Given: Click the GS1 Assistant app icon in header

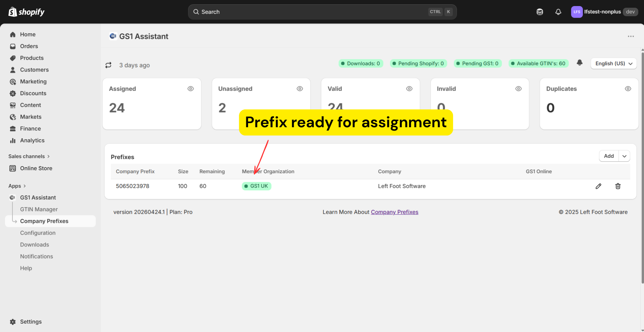Looking at the screenshot, I should pos(113,36).
